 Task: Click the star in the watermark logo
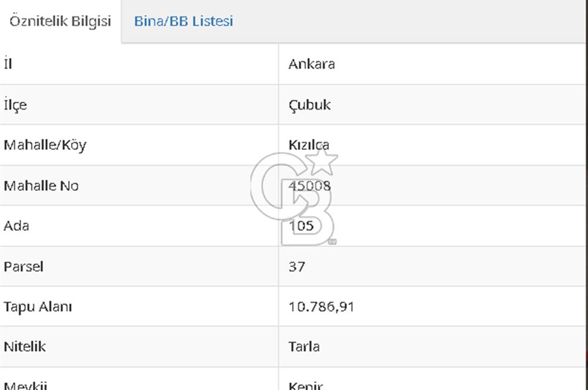[323, 162]
